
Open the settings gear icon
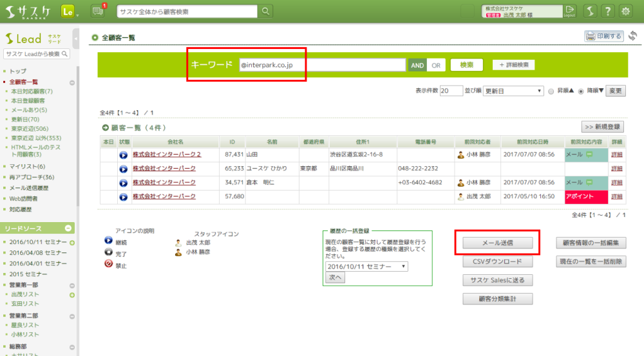click(625, 11)
